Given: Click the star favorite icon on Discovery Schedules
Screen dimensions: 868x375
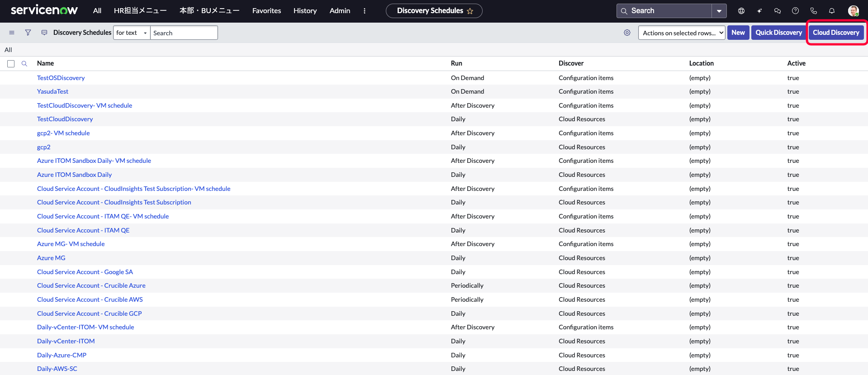Looking at the screenshot, I should (470, 11).
